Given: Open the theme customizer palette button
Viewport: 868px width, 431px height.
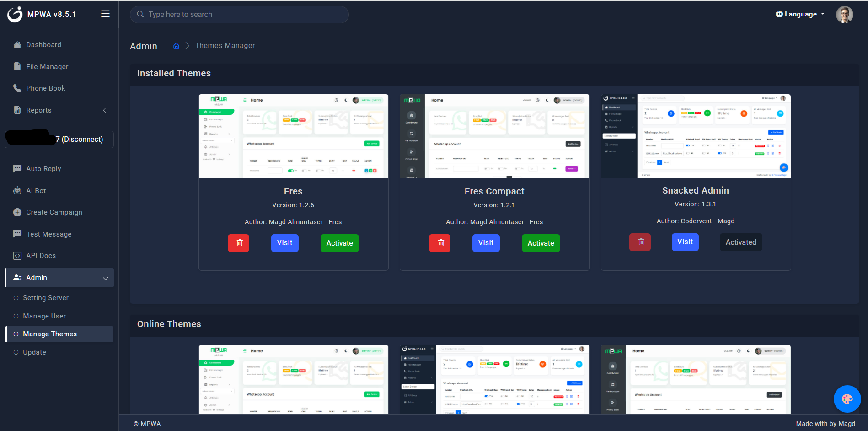Looking at the screenshot, I should [847, 399].
